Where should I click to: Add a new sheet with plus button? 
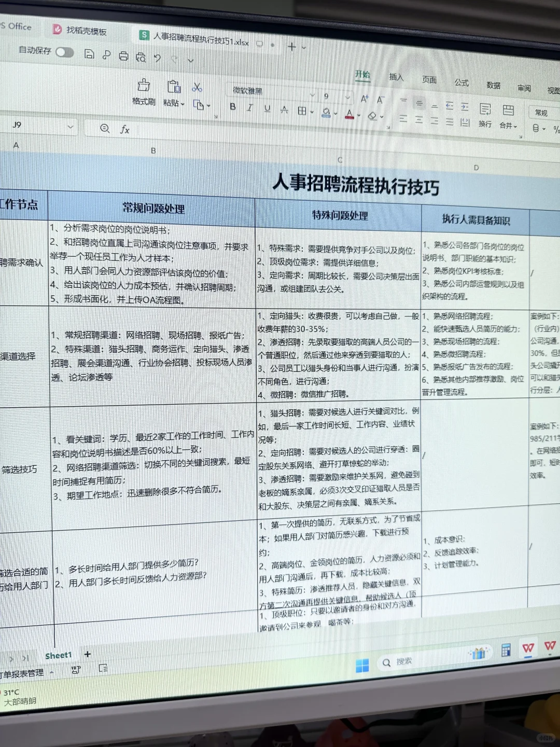click(88, 654)
